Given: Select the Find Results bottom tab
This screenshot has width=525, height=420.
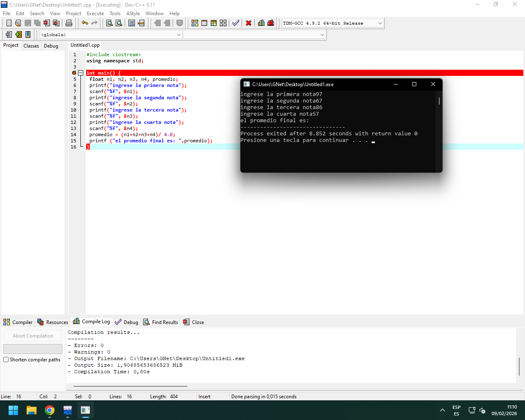Looking at the screenshot, I should [161, 322].
